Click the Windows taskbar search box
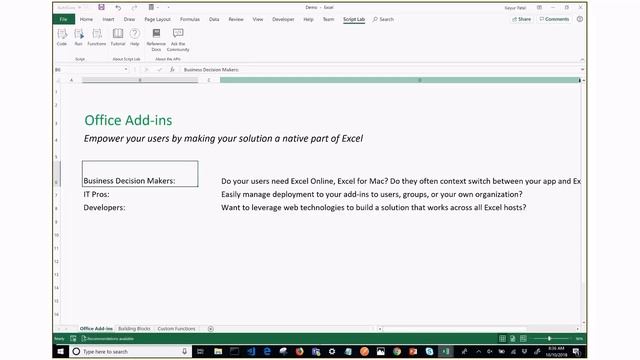Screen dimensions: 640x360 coord(130,351)
